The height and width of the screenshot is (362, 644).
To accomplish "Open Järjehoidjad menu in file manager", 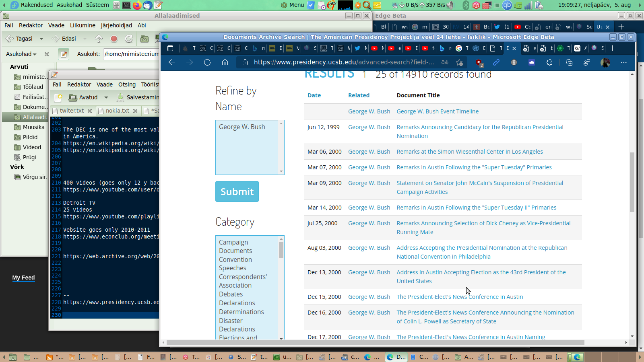I will pyautogui.click(x=116, y=25).
